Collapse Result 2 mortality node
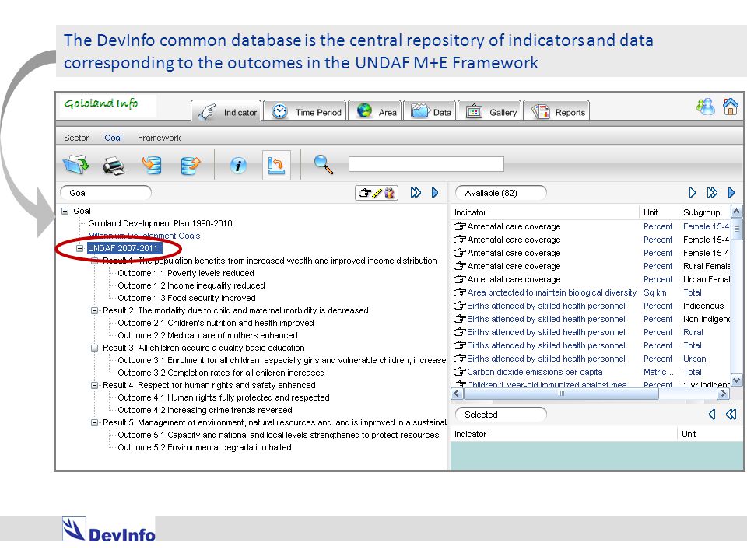The height and width of the screenshot is (560, 747). coord(95,310)
